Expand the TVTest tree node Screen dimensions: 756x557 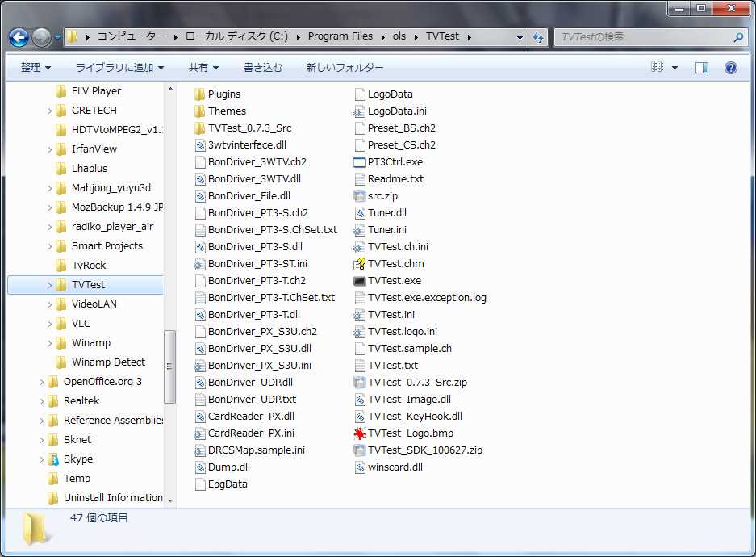[x=48, y=285]
